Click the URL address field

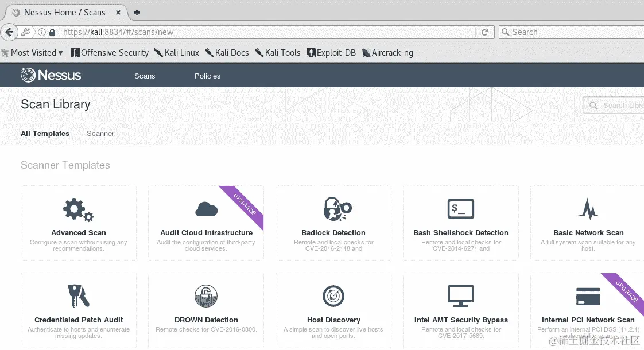pos(267,32)
